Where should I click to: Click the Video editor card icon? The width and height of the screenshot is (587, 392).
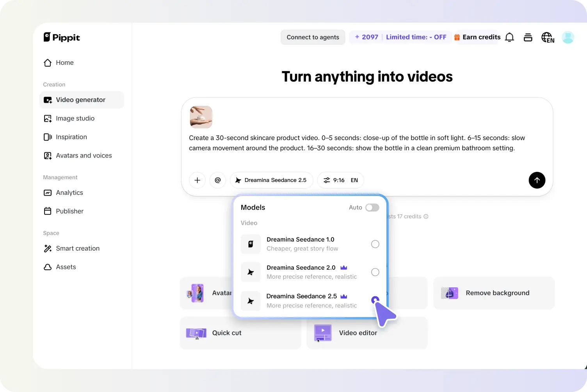click(323, 333)
